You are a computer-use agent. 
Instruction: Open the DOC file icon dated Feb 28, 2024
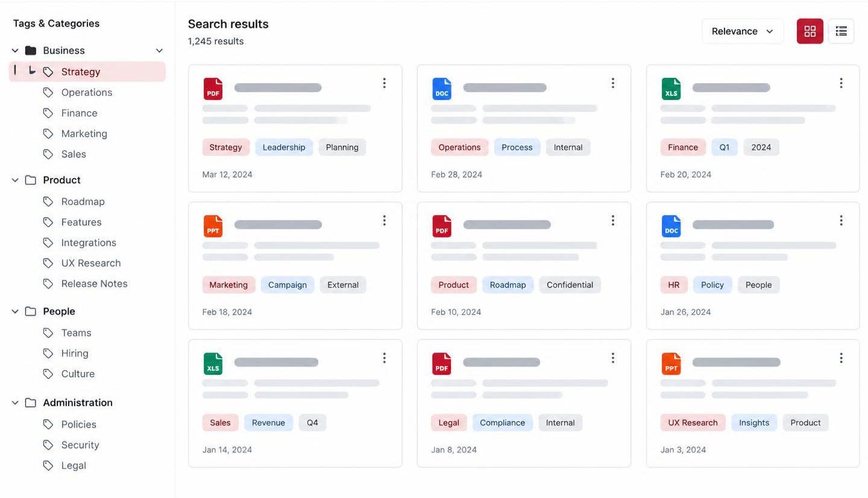442,89
